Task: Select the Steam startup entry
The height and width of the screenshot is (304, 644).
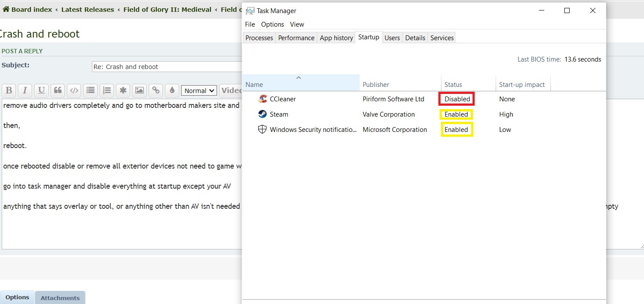Action: (x=279, y=114)
